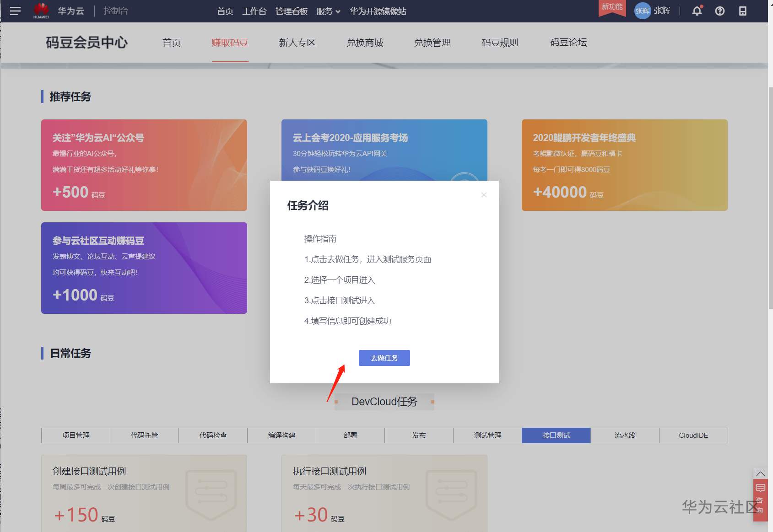Click step 2.选择一个项目进入 text
The image size is (773, 532).
point(340,280)
